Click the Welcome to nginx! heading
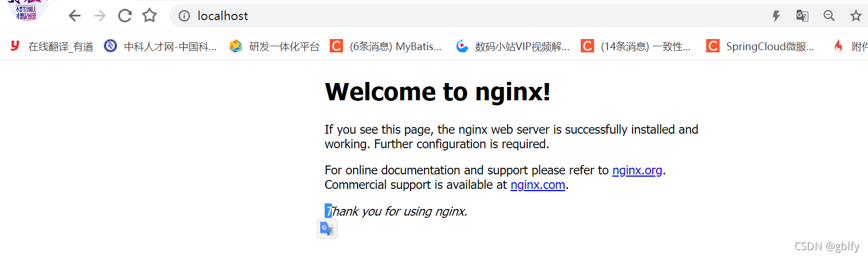Image resolution: width=868 pixels, height=258 pixels. [x=438, y=91]
